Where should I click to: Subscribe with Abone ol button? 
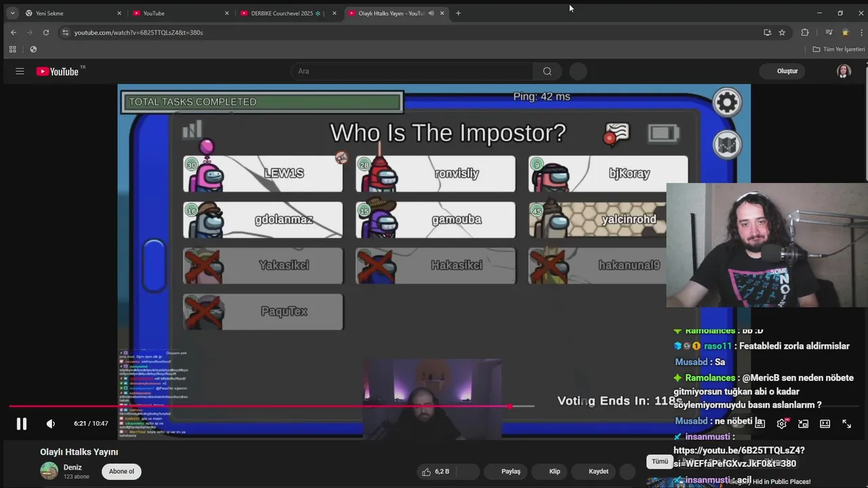121,472
